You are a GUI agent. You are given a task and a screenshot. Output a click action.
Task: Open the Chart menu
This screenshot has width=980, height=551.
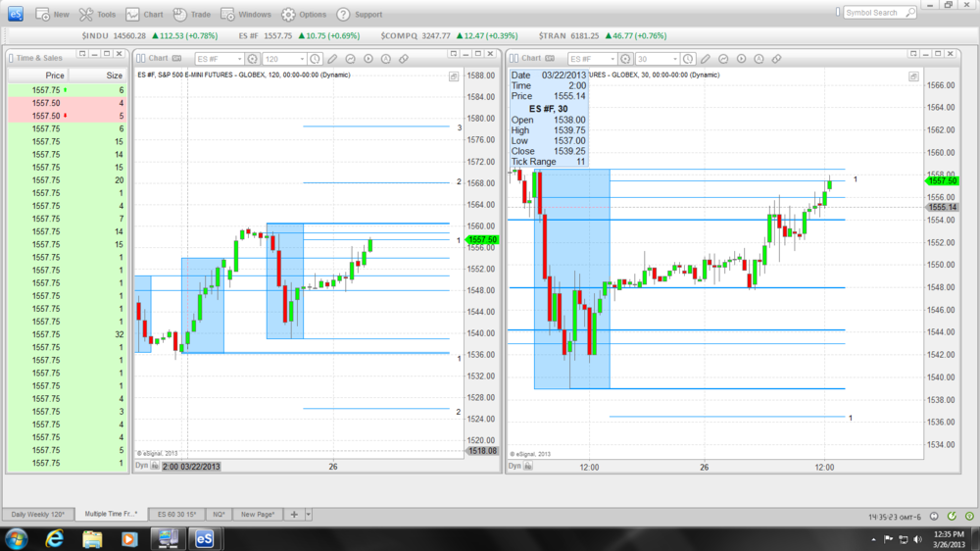144,15
